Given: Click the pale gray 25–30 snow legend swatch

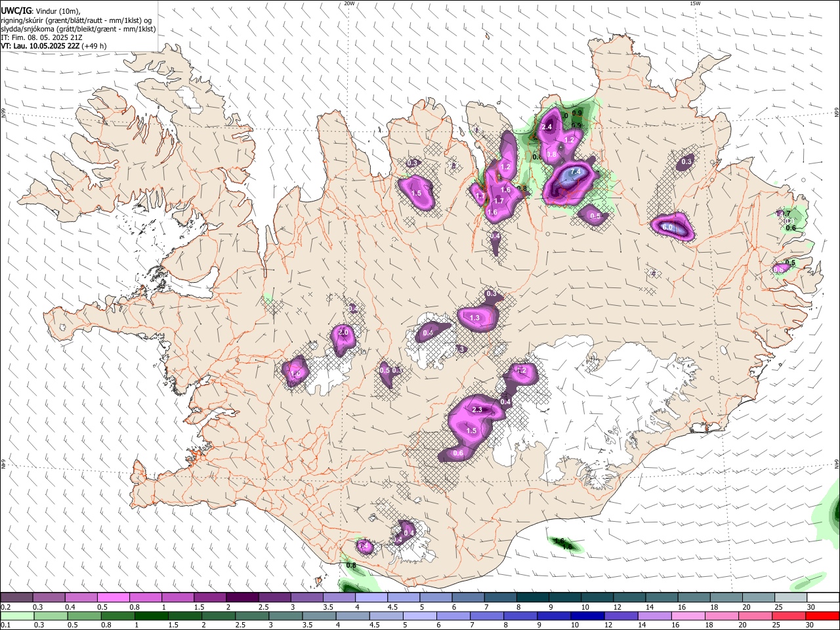Looking at the screenshot, I should (791, 598).
